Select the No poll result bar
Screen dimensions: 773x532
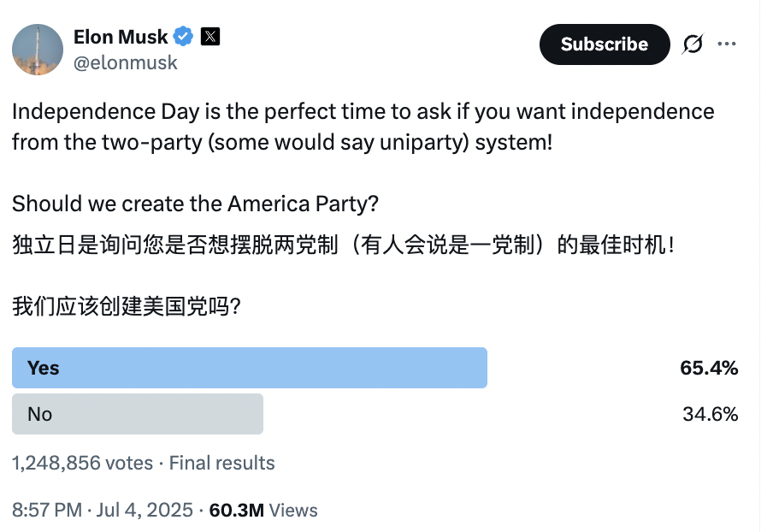click(137, 414)
